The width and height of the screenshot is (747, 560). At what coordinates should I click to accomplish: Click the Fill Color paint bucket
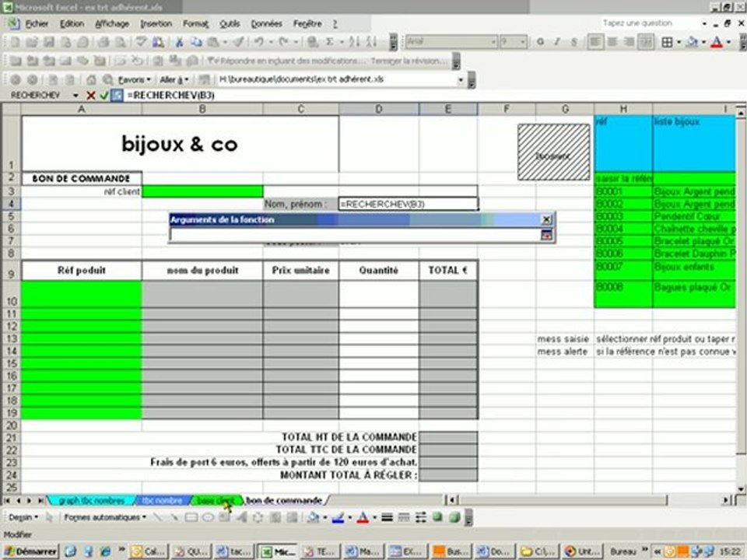point(693,42)
